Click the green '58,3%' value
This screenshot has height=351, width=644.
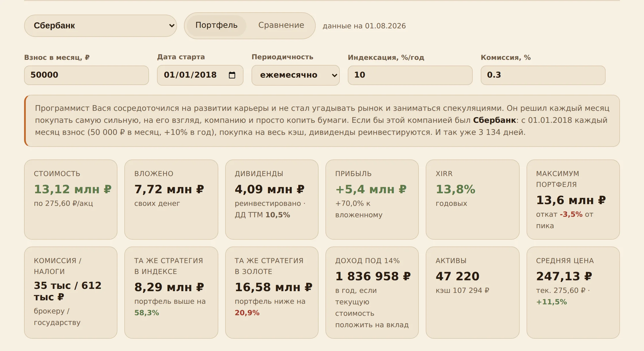pos(147,313)
